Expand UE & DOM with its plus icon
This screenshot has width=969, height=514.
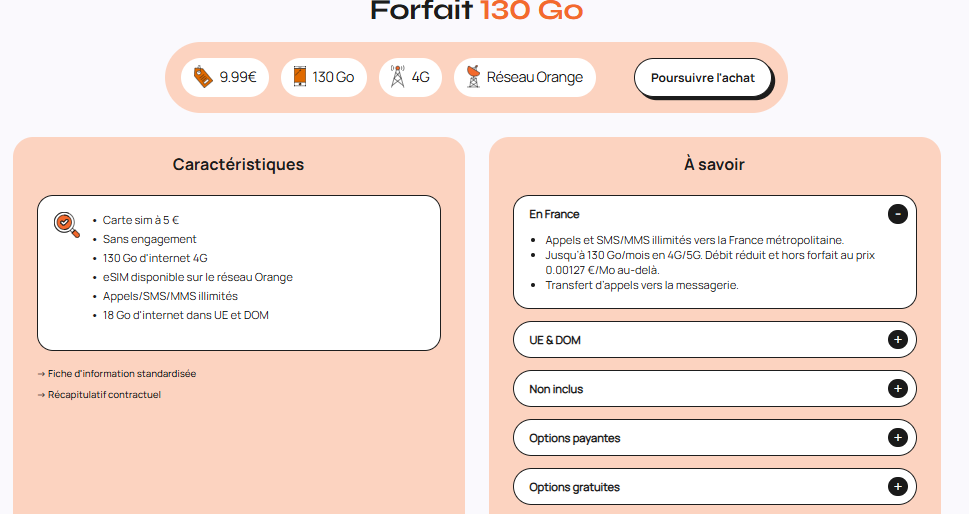897,339
